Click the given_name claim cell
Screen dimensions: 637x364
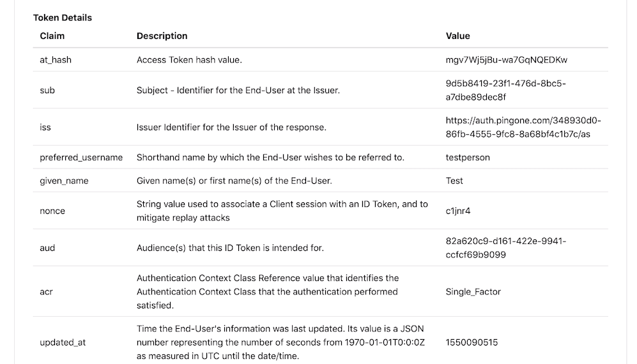coord(64,181)
